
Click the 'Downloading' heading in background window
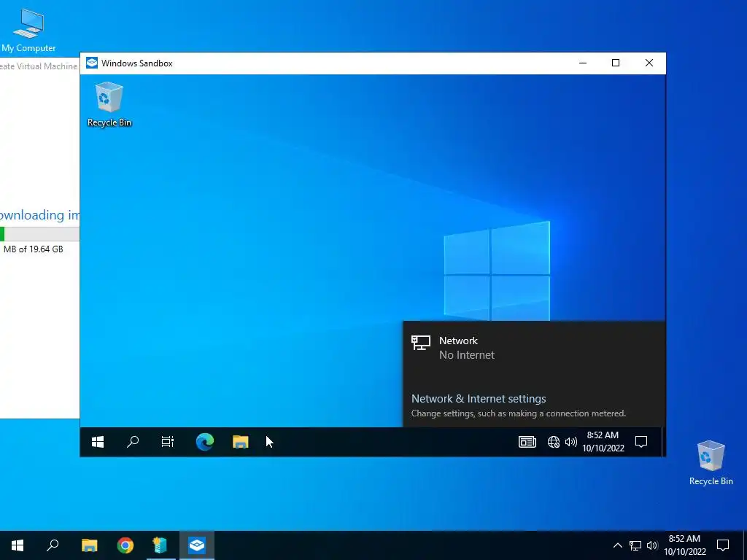pos(40,215)
